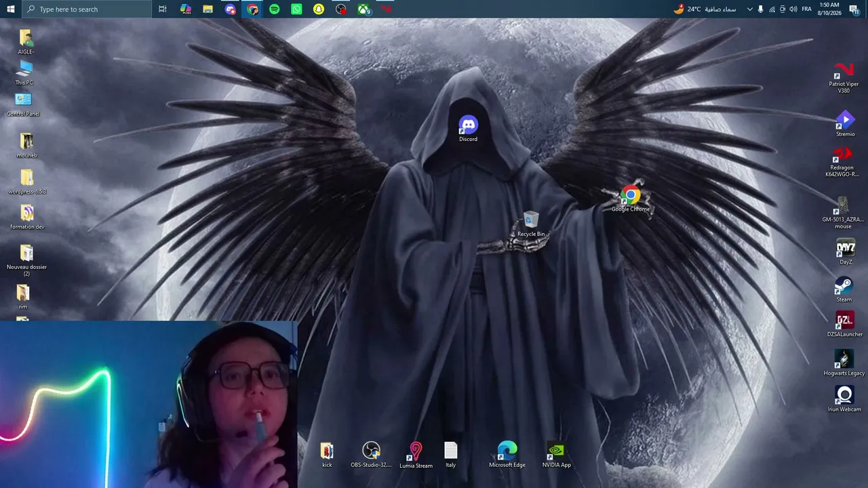Select the wordpress-6.5.3 folder
The height and width of the screenshot is (488, 868).
27,182
